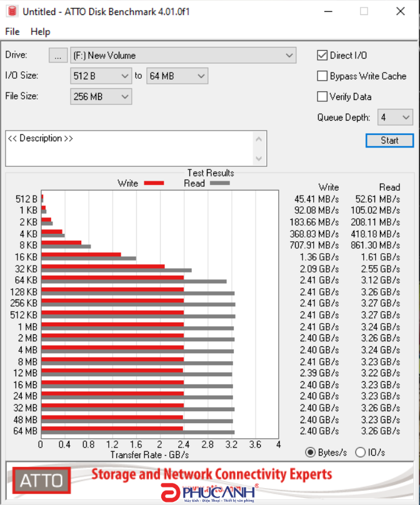Click the description scrollbar down arrow
The width and height of the screenshot is (420, 505).
coord(259,159)
